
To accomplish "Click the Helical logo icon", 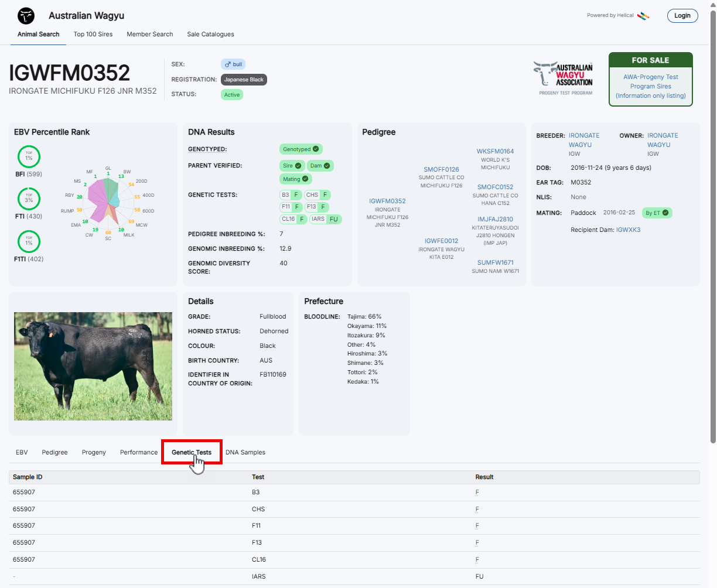I will (x=643, y=16).
